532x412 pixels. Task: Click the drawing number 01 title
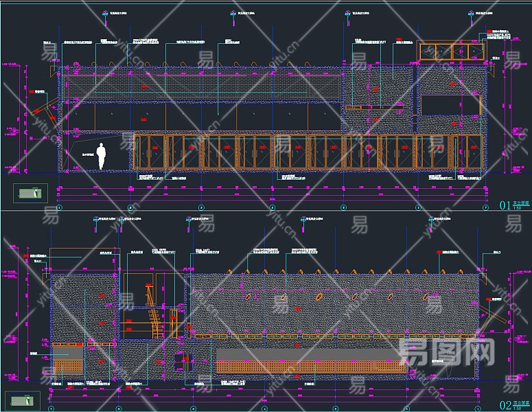pos(505,205)
